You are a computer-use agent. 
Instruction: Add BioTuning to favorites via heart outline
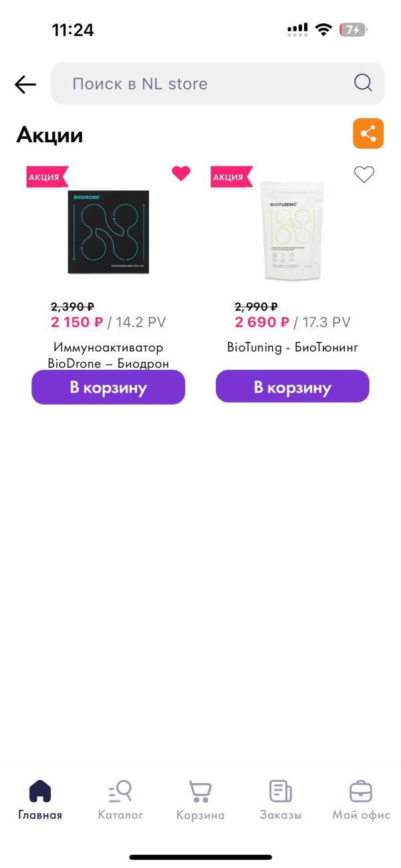[364, 175]
